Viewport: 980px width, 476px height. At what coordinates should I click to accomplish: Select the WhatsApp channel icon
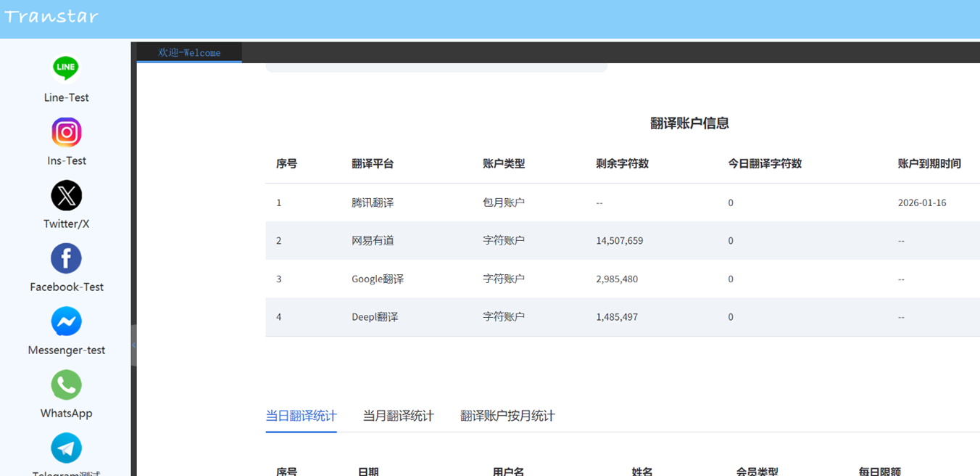coord(66,385)
